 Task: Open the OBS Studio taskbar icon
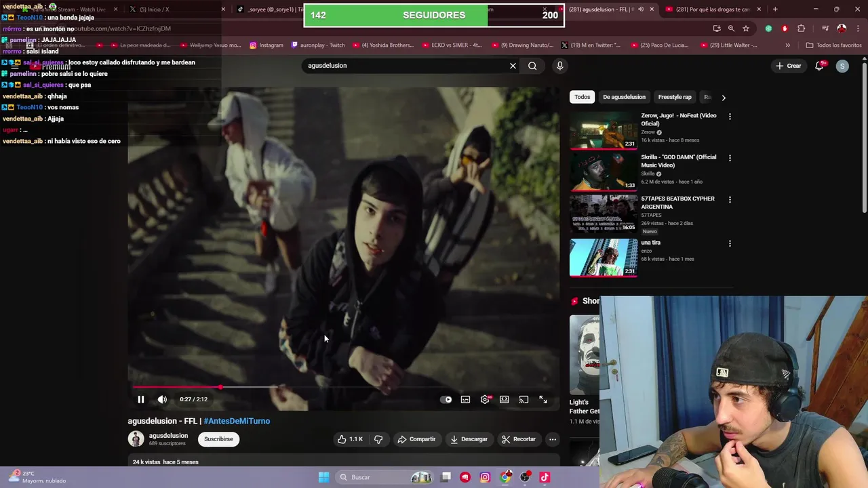[x=525, y=477]
